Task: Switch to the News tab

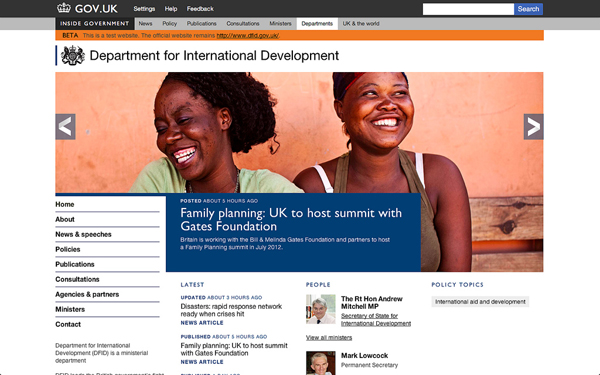Action: click(145, 24)
